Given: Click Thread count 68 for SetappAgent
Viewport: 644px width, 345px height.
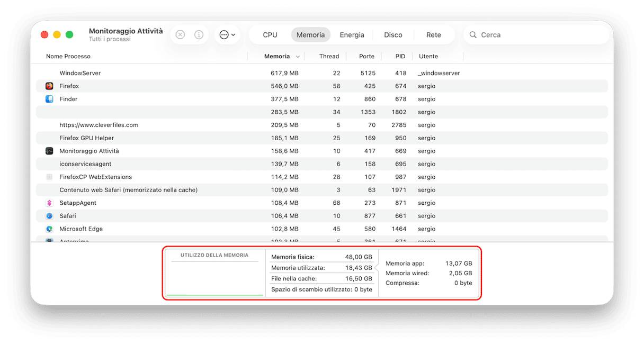Looking at the screenshot, I should point(337,203).
